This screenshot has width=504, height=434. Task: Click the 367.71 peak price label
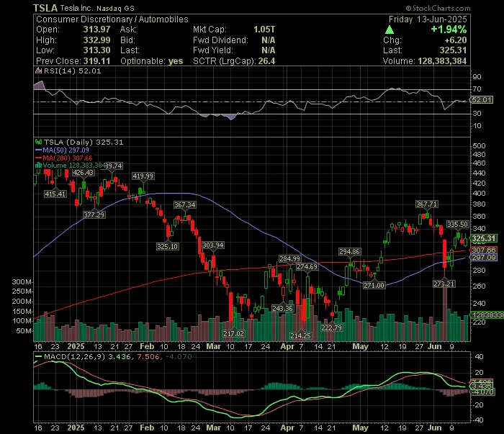tap(426, 204)
